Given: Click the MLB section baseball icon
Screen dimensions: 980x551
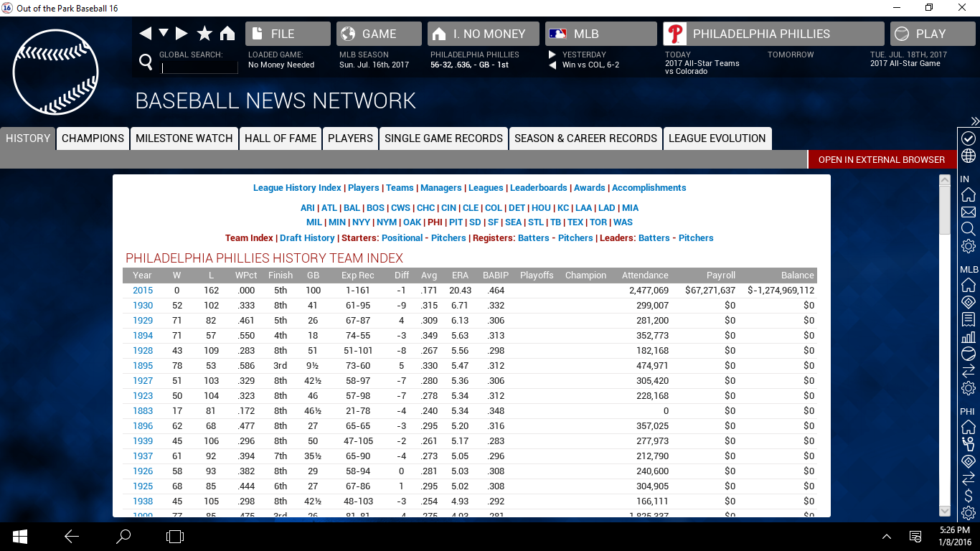Looking at the screenshot, I should point(969,354).
